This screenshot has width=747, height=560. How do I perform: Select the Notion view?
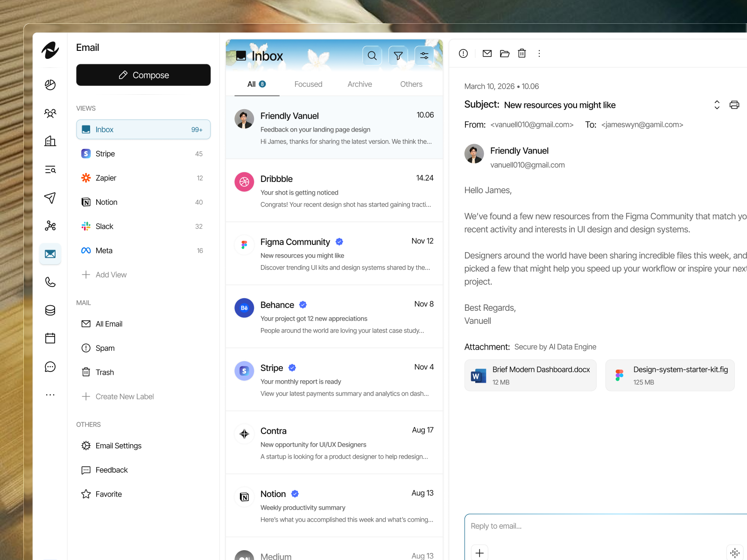tap(143, 202)
